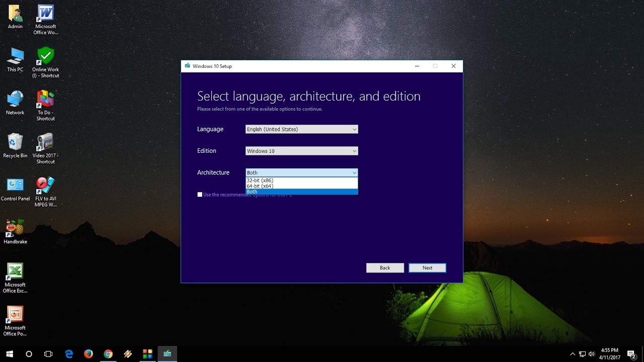Open Video 2017 shortcut icon
The height and width of the screenshot is (362, 644).
tap(45, 149)
